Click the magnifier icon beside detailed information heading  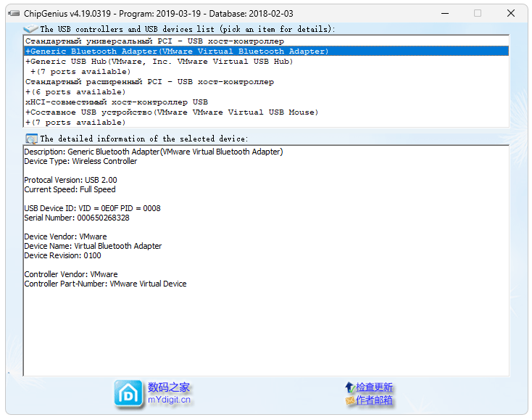pyautogui.click(x=31, y=139)
